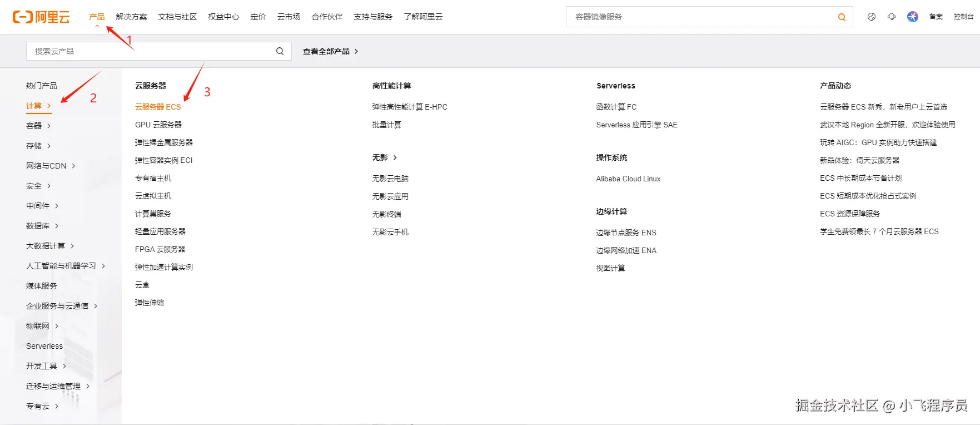Expand the 安全 category

tap(38, 186)
